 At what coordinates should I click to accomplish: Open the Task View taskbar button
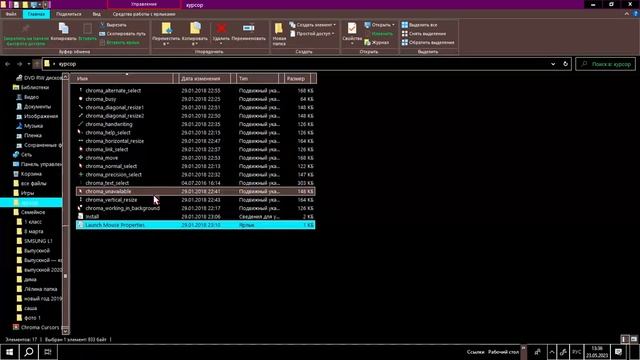pos(48,352)
